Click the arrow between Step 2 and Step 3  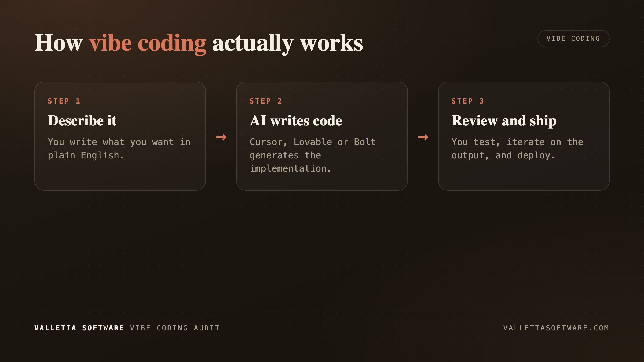point(423,137)
